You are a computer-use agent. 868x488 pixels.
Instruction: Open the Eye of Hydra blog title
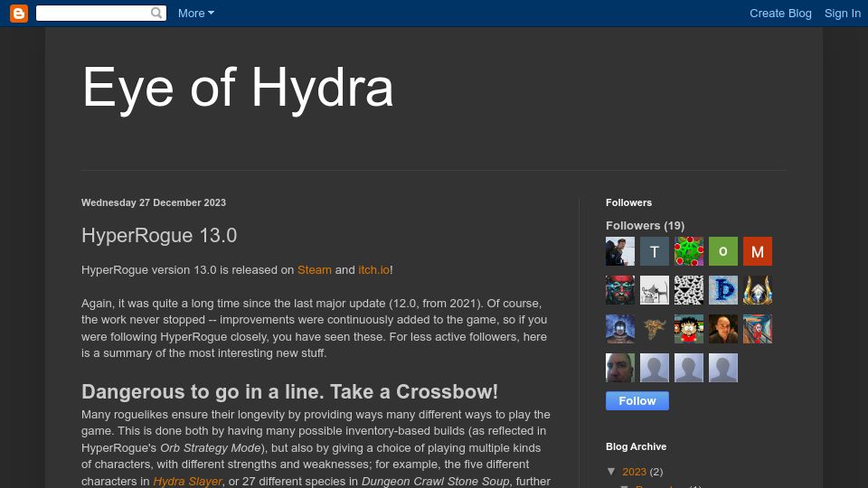(238, 88)
